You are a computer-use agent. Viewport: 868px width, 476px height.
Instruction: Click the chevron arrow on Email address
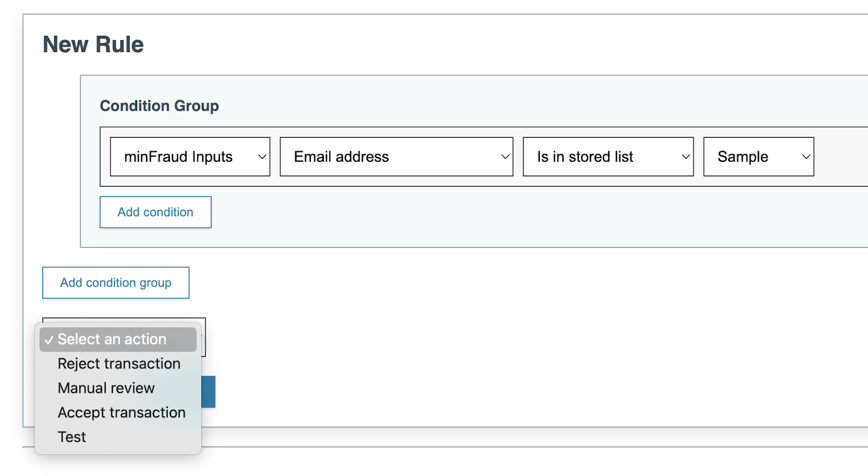click(505, 157)
